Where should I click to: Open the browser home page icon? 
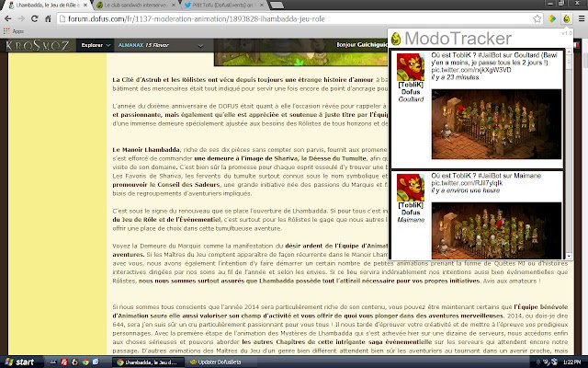48,18
